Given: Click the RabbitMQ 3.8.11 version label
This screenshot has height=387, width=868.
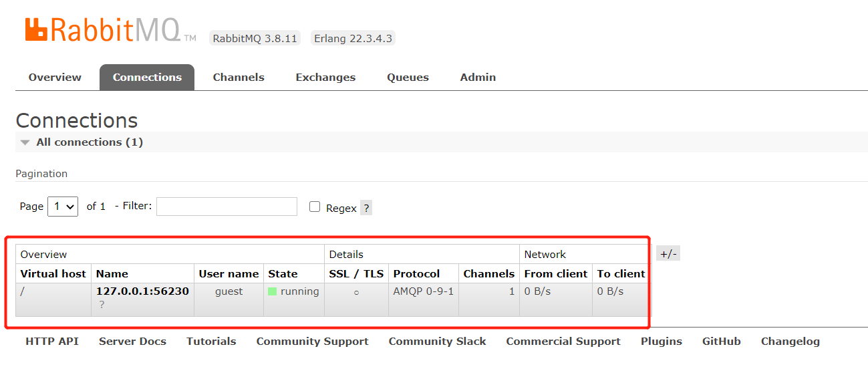Looking at the screenshot, I should [x=255, y=38].
